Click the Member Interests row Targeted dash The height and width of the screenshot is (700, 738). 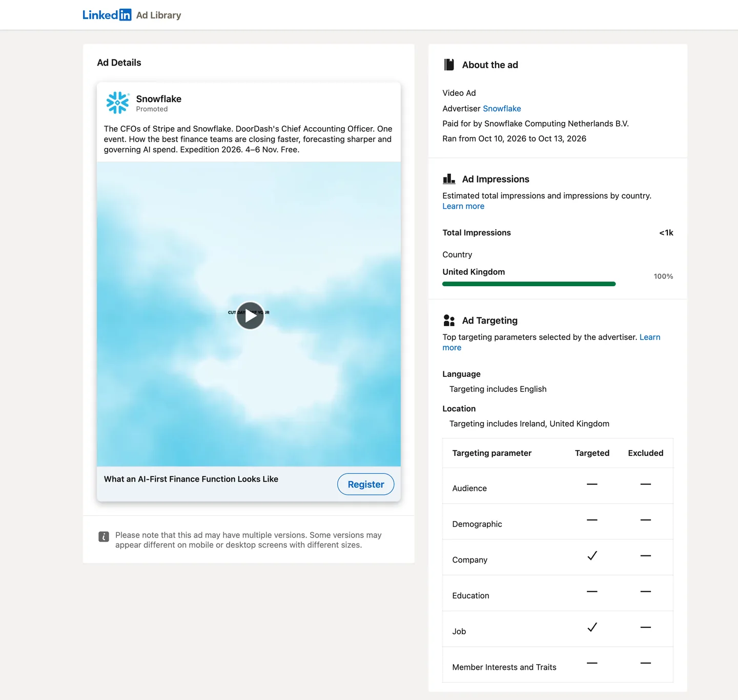(x=592, y=663)
